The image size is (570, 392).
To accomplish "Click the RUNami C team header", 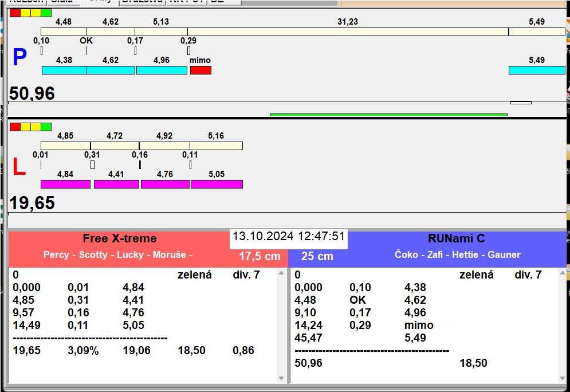I will pos(456,239).
